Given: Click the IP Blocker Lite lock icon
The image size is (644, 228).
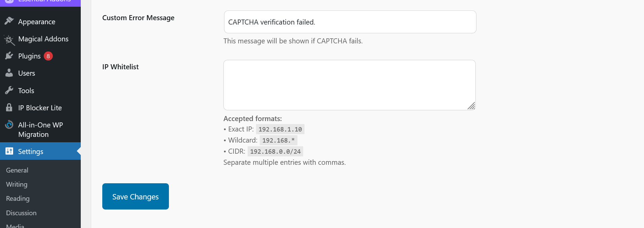Looking at the screenshot, I should point(9,108).
